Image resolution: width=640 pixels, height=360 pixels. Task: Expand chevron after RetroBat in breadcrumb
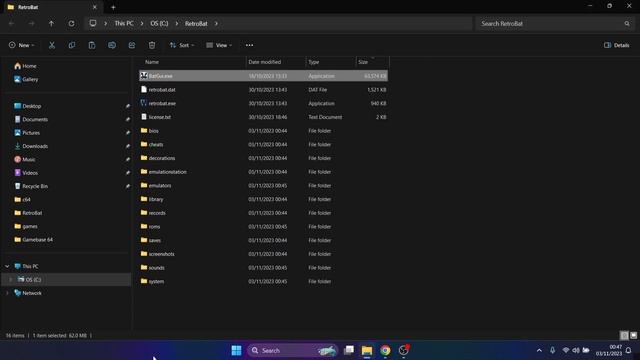click(216, 24)
